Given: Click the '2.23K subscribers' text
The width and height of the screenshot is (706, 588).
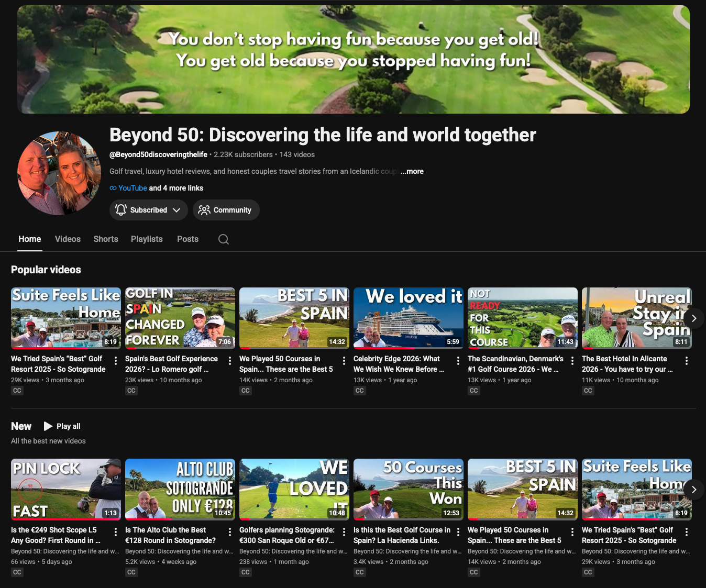Looking at the screenshot, I should [x=243, y=154].
